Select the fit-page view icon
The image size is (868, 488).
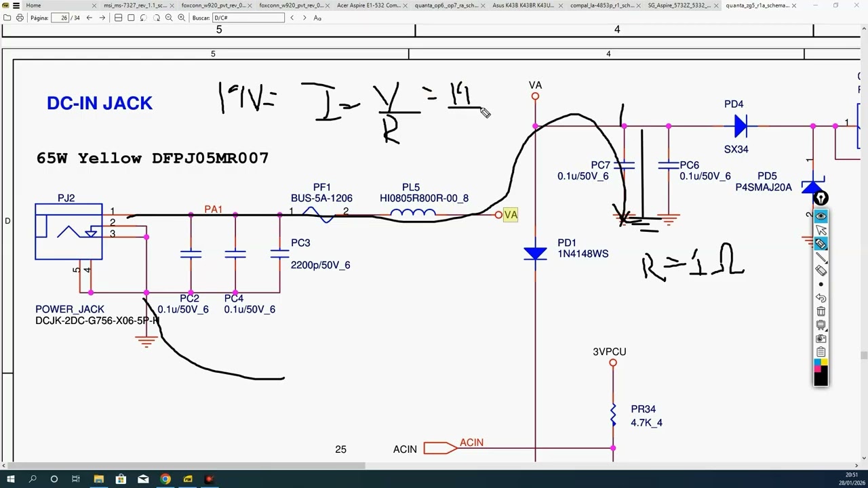pos(131,18)
